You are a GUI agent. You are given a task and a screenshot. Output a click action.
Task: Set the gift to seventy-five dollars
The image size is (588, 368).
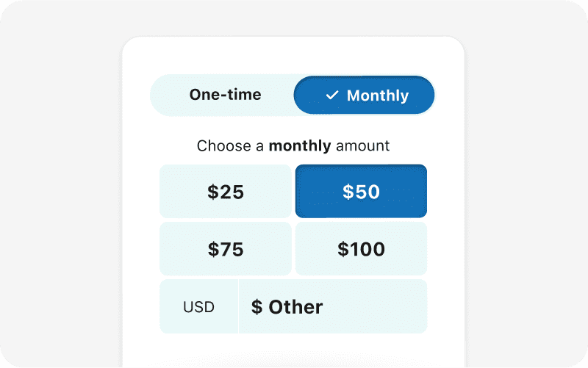click(226, 249)
